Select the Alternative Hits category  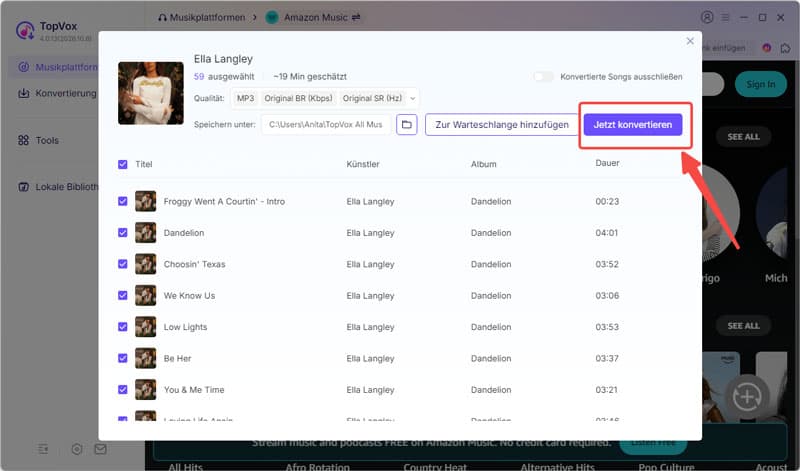(557, 466)
